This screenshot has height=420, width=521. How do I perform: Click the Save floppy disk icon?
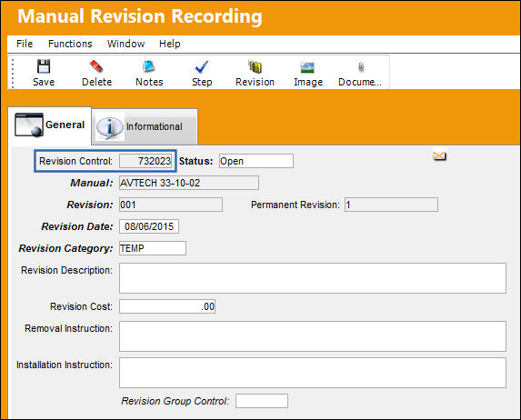coord(44,66)
